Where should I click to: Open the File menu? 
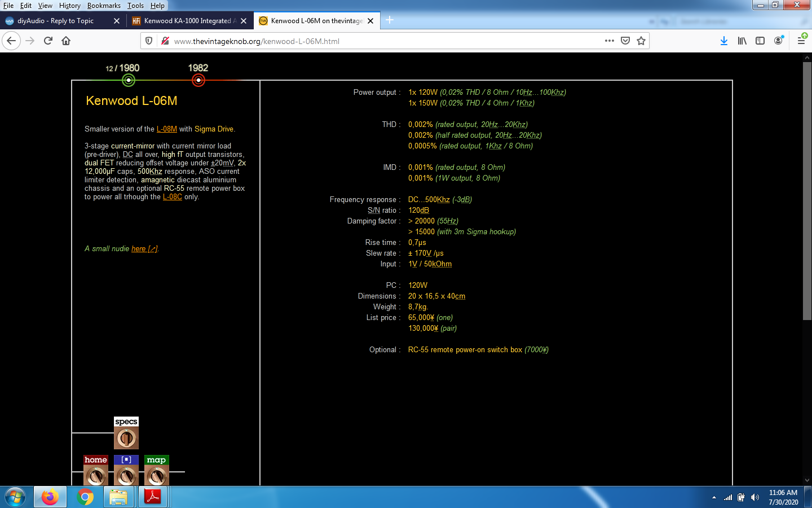click(8, 6)
